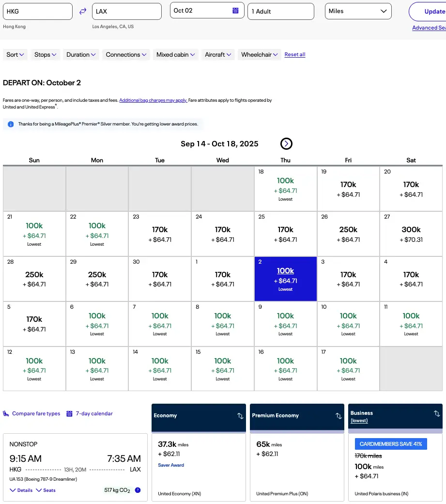Click the LAX destination input field
The width and height of the screenshot is (446, 504).
[127, 11]
